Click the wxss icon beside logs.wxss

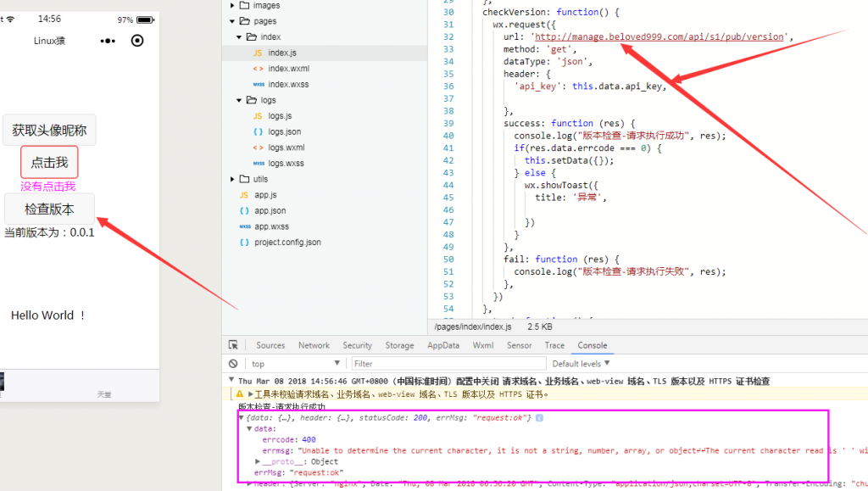click(259, 164)
